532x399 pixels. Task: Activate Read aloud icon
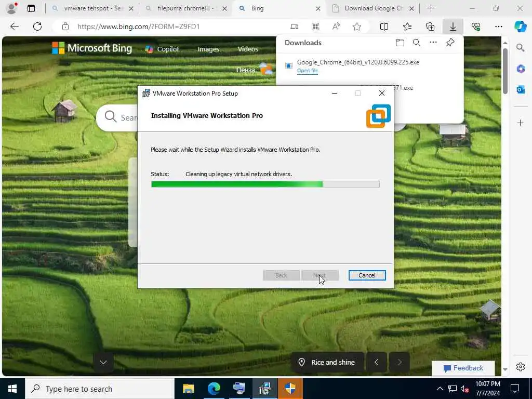tap(336, 26)
